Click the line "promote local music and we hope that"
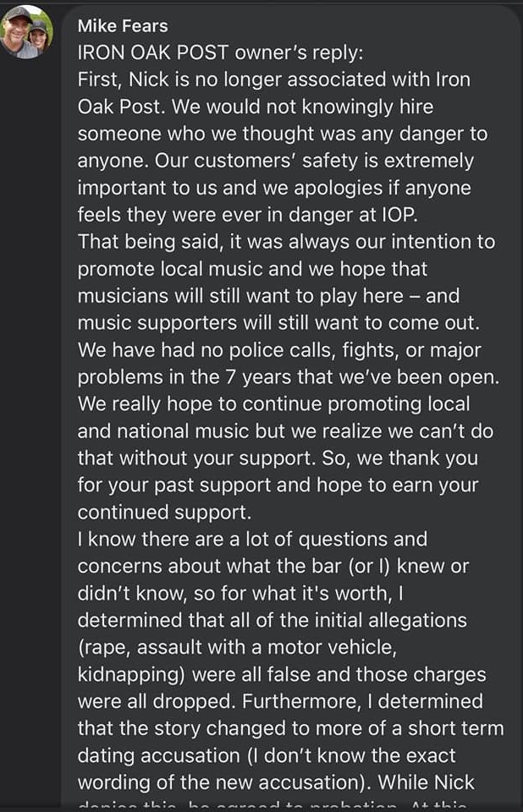This screenshot has height=812, width=523. 252,269
